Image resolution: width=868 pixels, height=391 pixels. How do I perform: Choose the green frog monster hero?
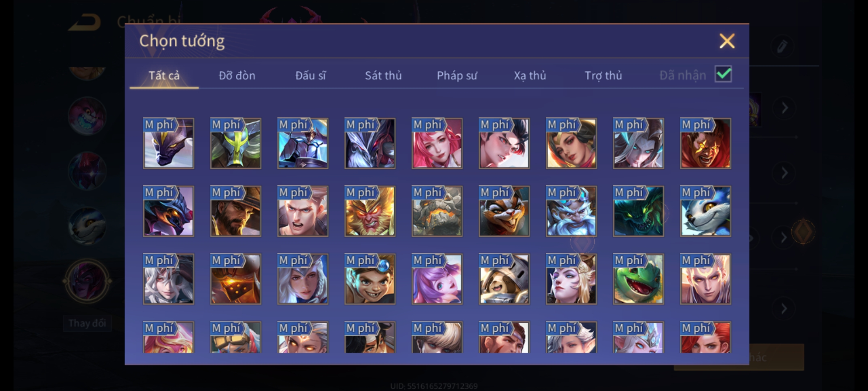click(x=638, y=279)
